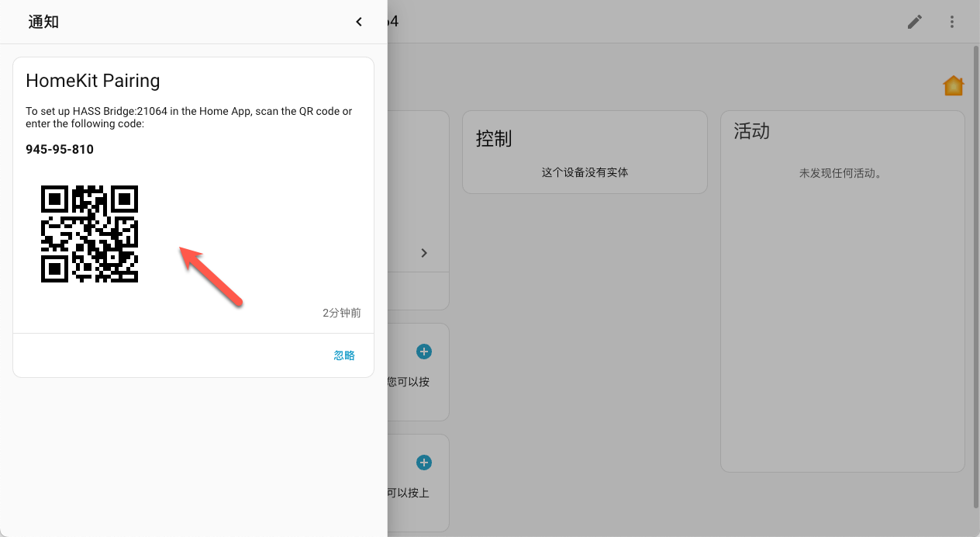Click the HomeKit Pairing title
980x537 pixels.
click(93, 81)
